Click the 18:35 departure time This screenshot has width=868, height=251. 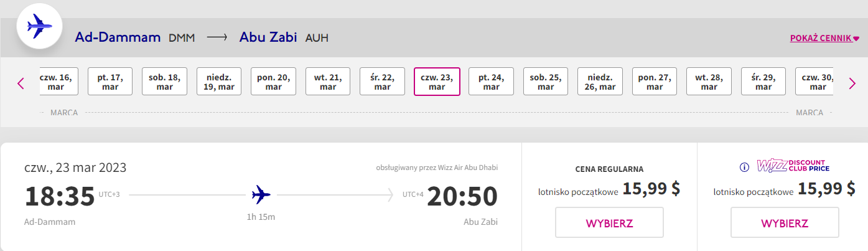tap(60, 196)
